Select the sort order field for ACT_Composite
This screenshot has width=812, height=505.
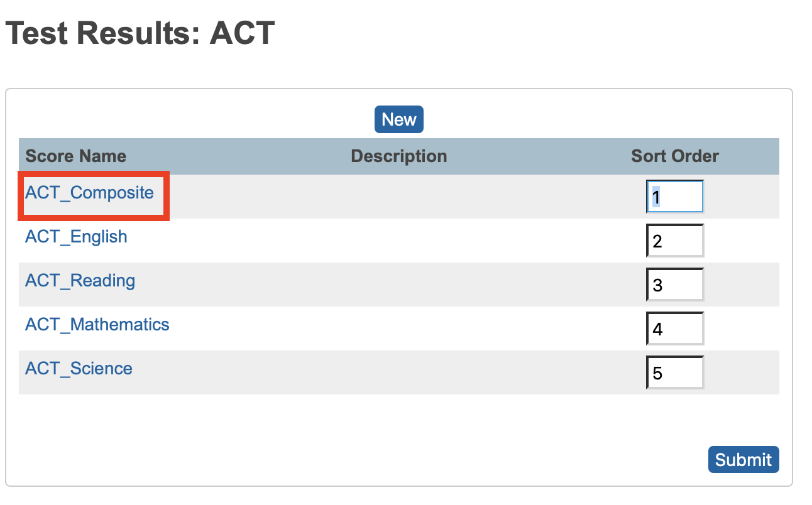pos(674,196)
